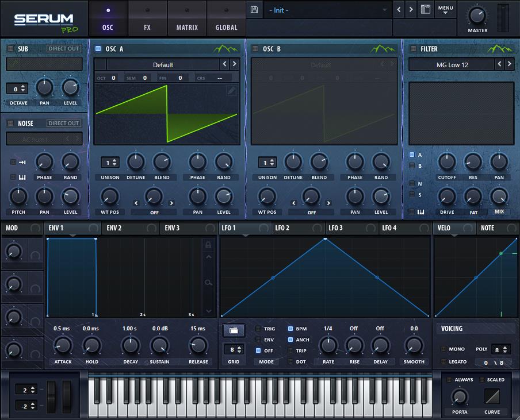Open the MG Low 12 filter type selector
This screenshot has width=520, height=420.
[452, 65]
